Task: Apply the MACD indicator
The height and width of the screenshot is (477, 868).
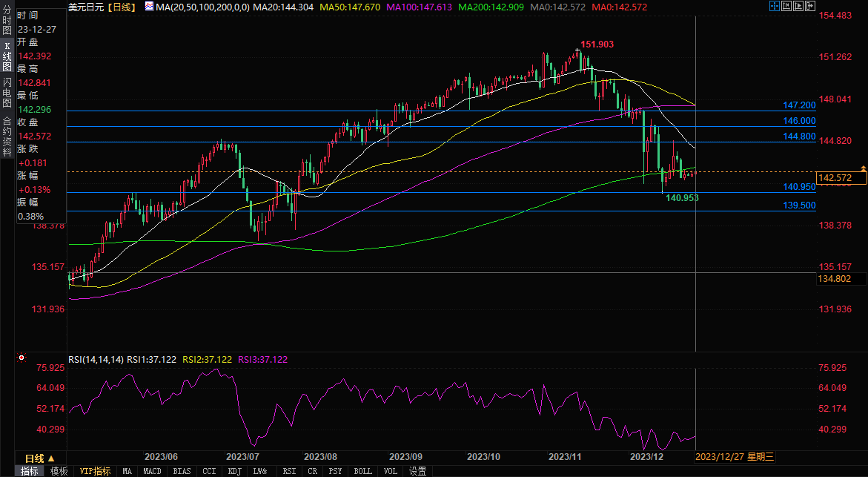Action: pos(152,471)
